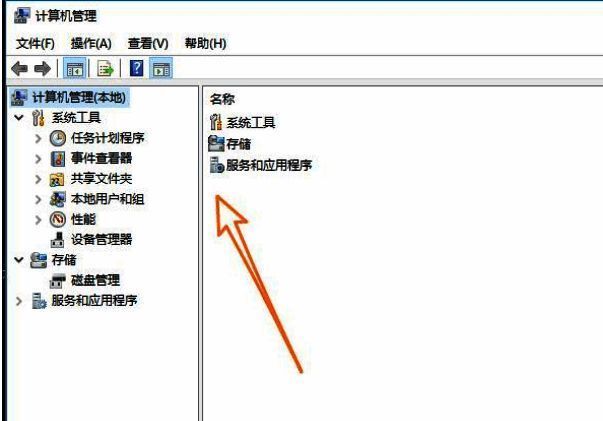Select 设备管理器 in the tree
Viewport: 603px width, 421px height.
pyautogui.click(x=102, y=240)
